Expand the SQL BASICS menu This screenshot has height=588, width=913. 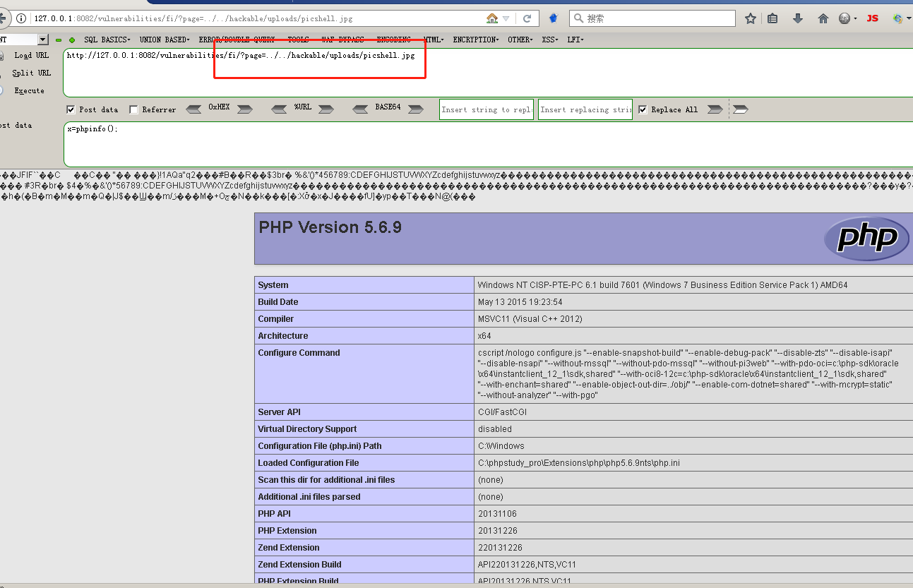point(107,40)
